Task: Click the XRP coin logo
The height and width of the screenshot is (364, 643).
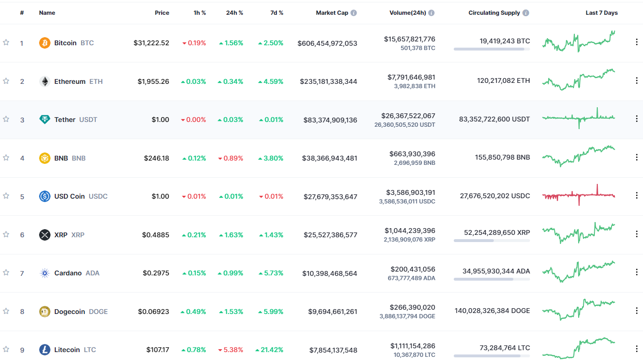Action: click(x=44, y=234)
